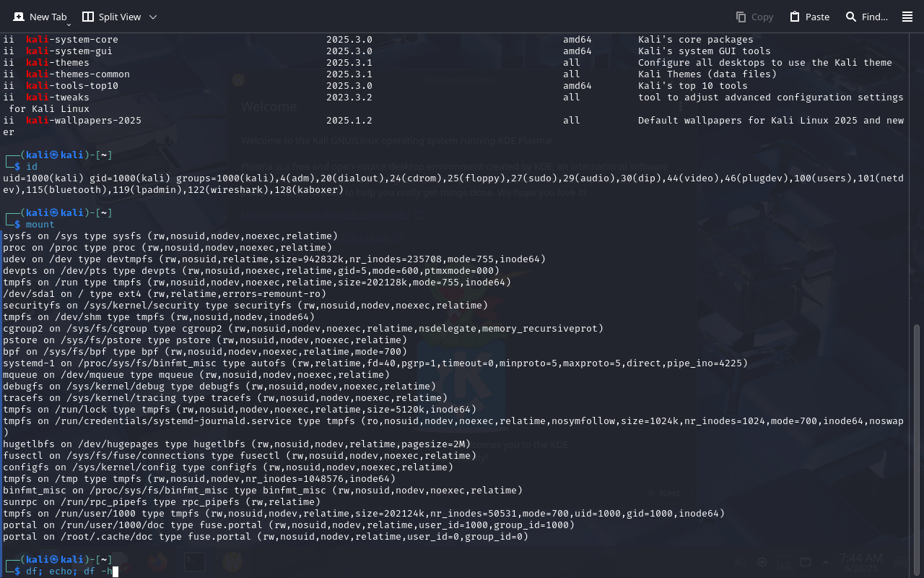
Task: Click the Split View panel icon
Action: tap(88, 17)
